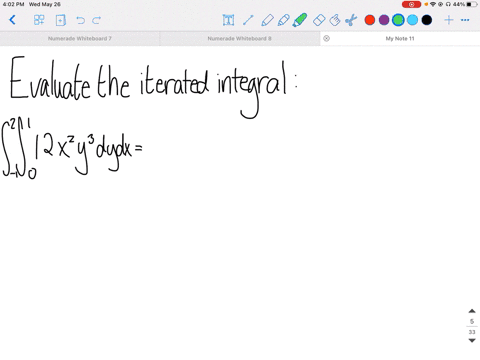Choose the light blue color swatch
The height and width of the screenshot is (360, 480).
(412, 20)
